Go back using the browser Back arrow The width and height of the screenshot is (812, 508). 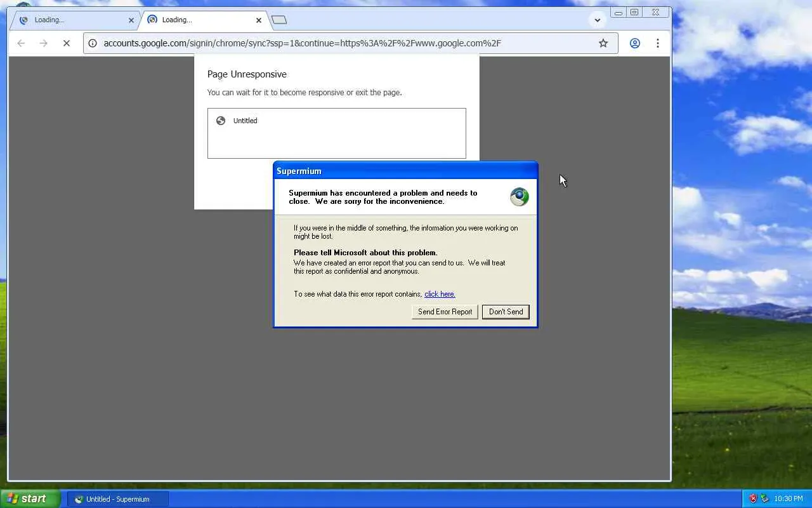(21, 43)
